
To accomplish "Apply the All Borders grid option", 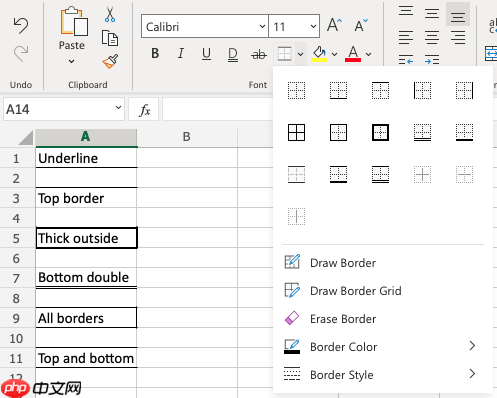I will tap(296, 132).
